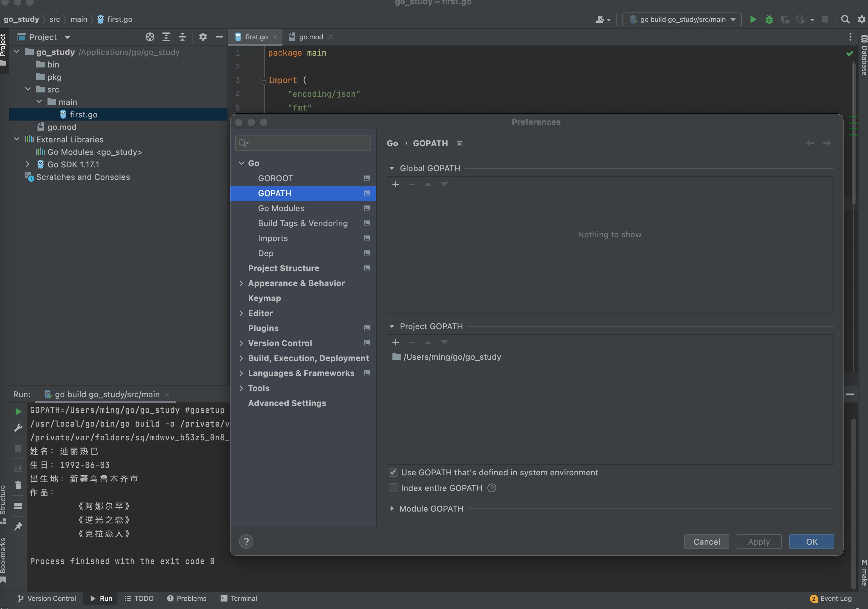The image size is (868, 609).
Task: Add a Global GOPATH with plus icon
Action: (x=396, y=184)
